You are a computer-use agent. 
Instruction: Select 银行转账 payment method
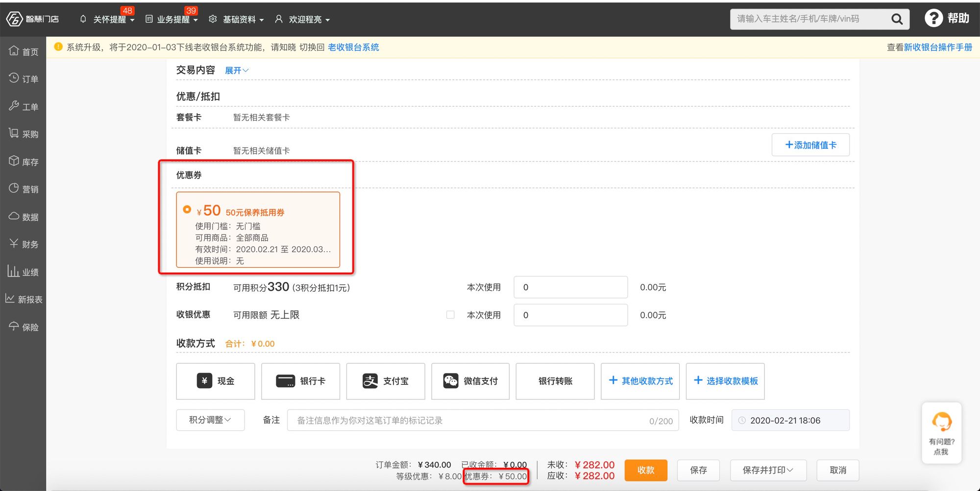tap(555, 381)
